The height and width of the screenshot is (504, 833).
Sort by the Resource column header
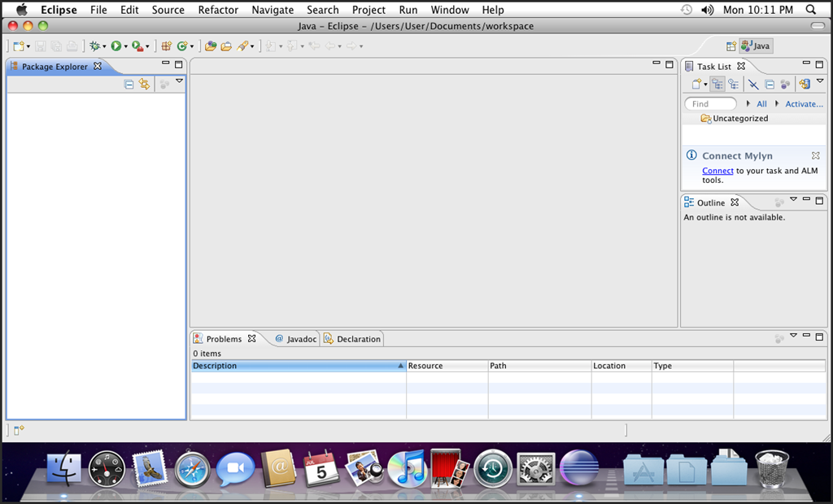point(447,365)
